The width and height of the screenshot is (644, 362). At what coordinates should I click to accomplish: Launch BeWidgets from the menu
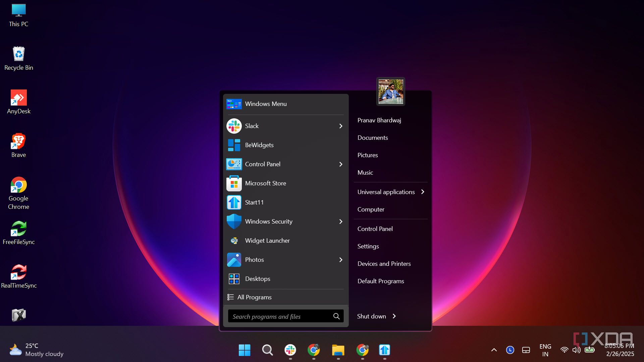tap(286, 145)
